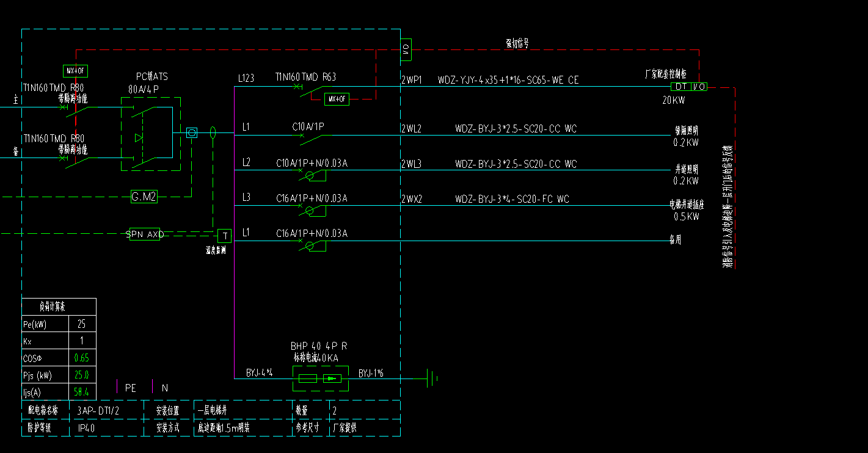Select the IP40 protection rating cell
The width and height of the screenshot is (868, 453).
coord(107,428)
